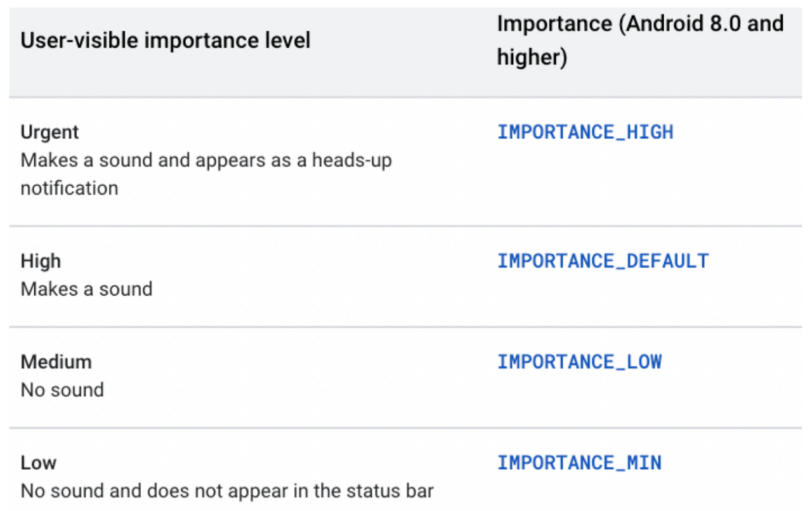Follow the IMPORTANCE_LOW link
812x511 pixels.
click(579, 361)
